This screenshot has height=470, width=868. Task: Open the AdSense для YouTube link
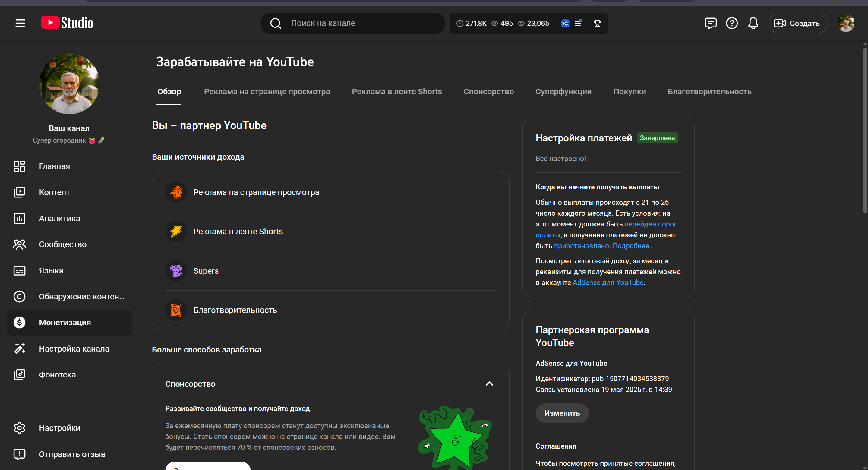pyautogui.click(x=608, y=283)
